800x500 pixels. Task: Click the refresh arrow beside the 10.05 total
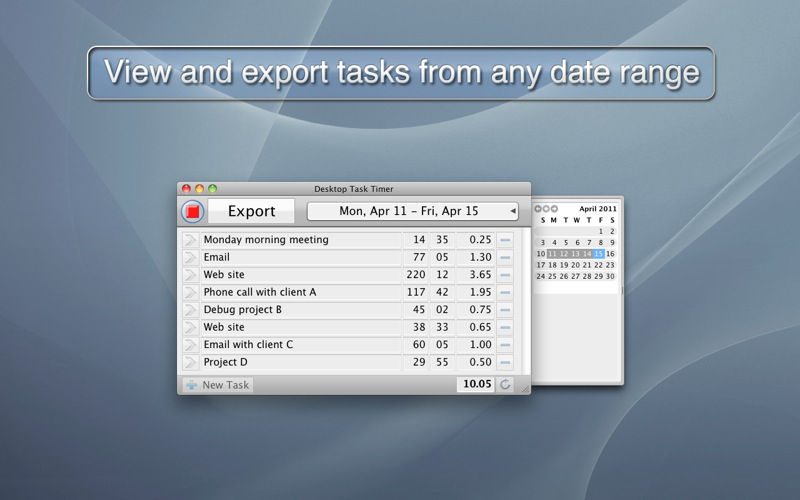(x=505, y=384)
